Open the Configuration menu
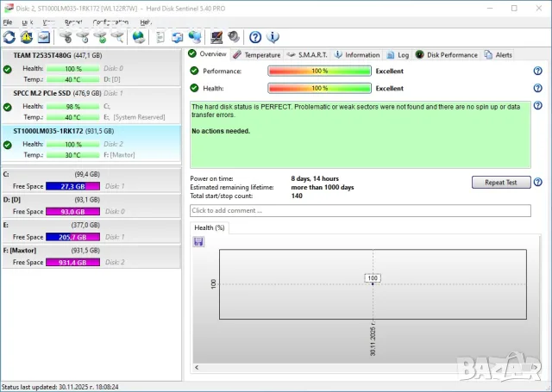The width and height of the screenshot is (552, 392). [x=110, y=22]
